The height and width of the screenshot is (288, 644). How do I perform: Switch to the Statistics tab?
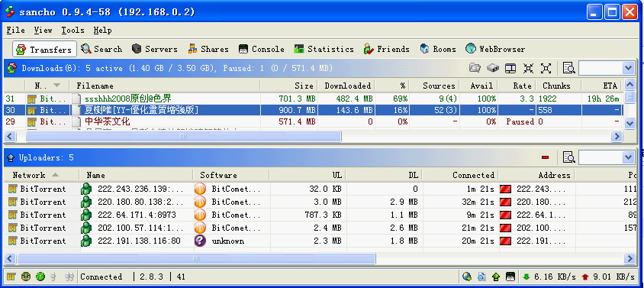tap(324, 49)
